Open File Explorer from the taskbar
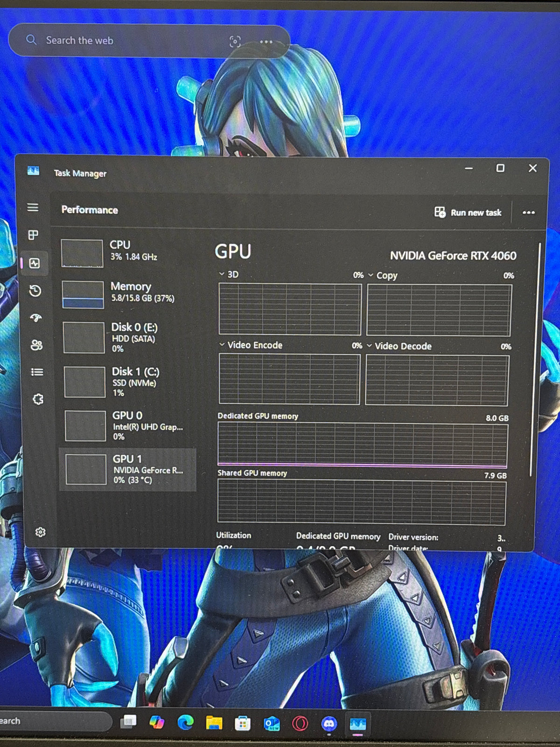Screen dimensions: 560x747 (214, 723)
